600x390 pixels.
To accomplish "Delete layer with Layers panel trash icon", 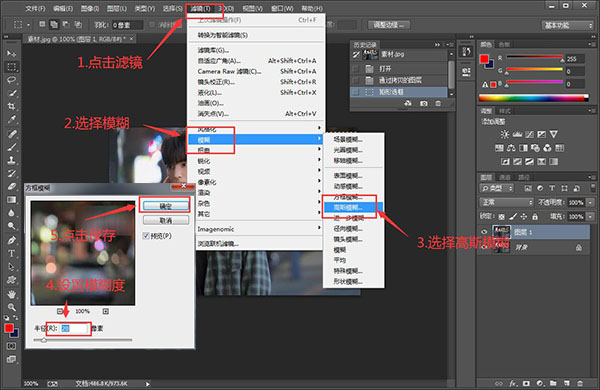I will [x=580, y=383].
